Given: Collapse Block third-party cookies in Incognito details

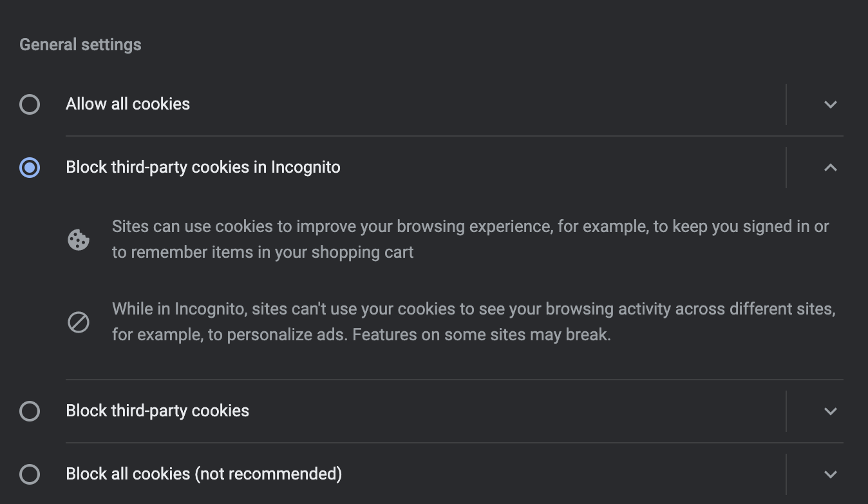Looking at the screenshot, I should (830, 168).
